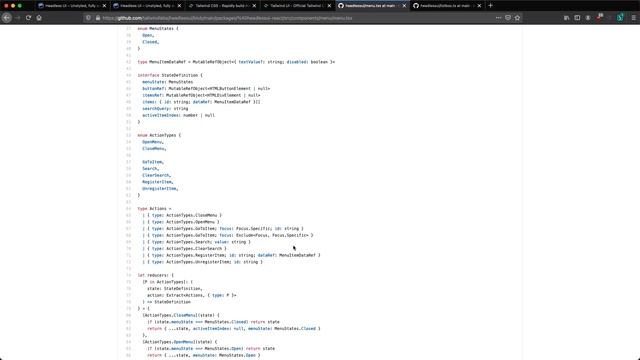Click the 'type Actions =' line
640x360 pixels.
[155, 209]
